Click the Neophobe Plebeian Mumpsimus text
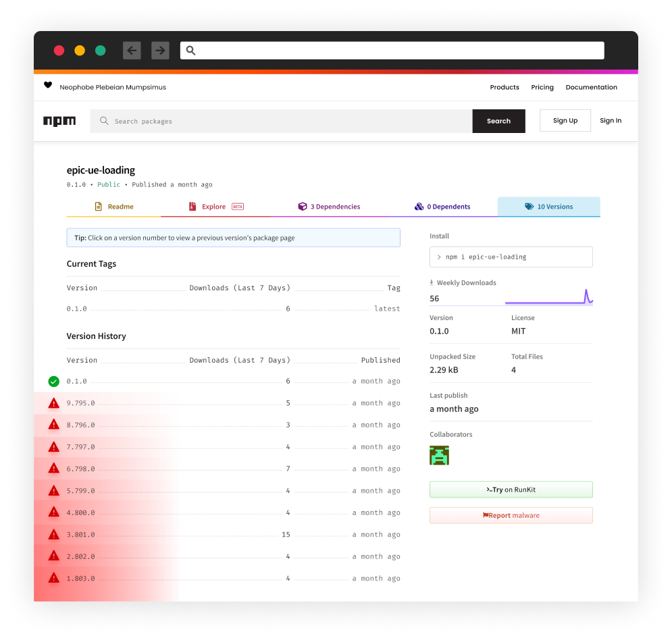Image resolution: width=672 pixels, height=638 pixels. click(113, 87)
